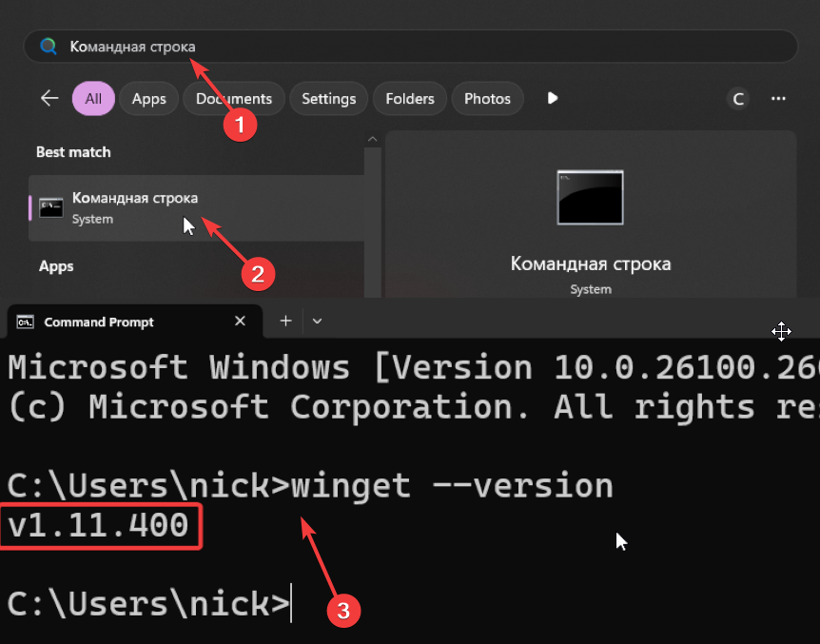This screenshot has height=644, width=820.
Task: Select the Command Prompt tab title
Action: coord(99,322)
